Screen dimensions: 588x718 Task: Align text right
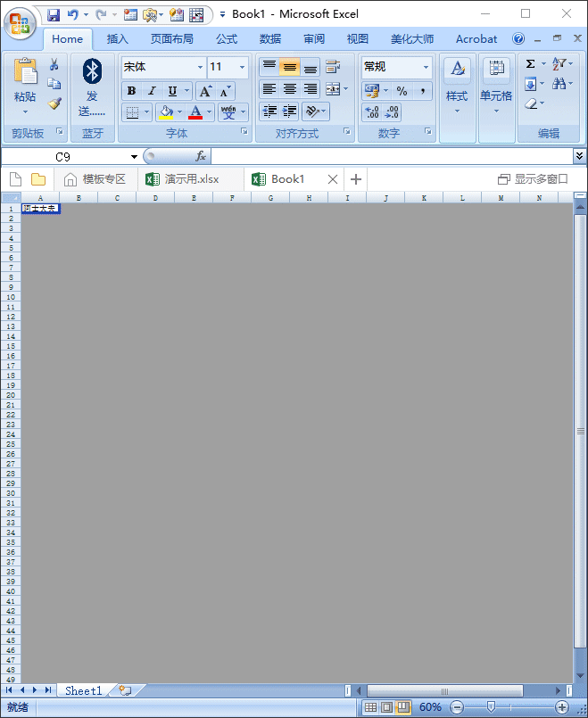tap(310, 89)
